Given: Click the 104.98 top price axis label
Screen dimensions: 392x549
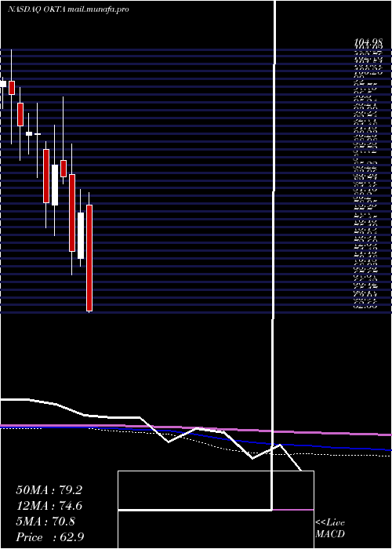Looking at the screenshot, I should [x=368, y=42].
